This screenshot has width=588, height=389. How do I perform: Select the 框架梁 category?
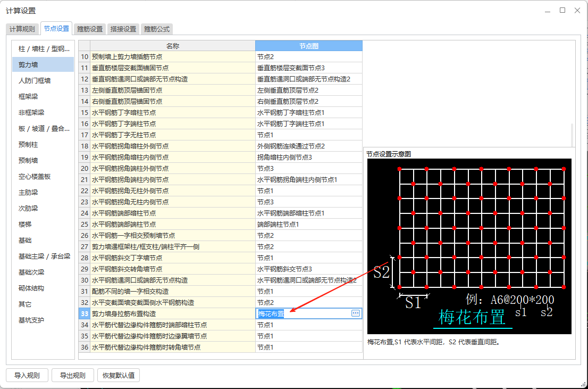43,96
